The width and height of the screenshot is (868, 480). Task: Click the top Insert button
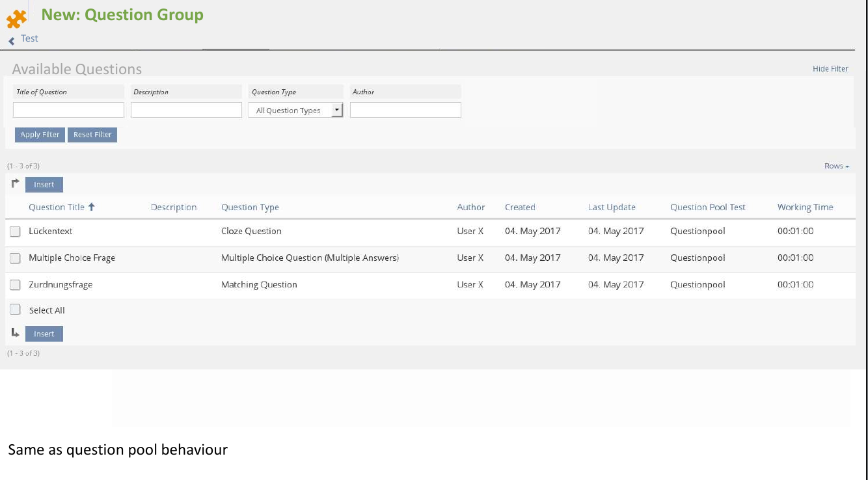pos(44,185)
